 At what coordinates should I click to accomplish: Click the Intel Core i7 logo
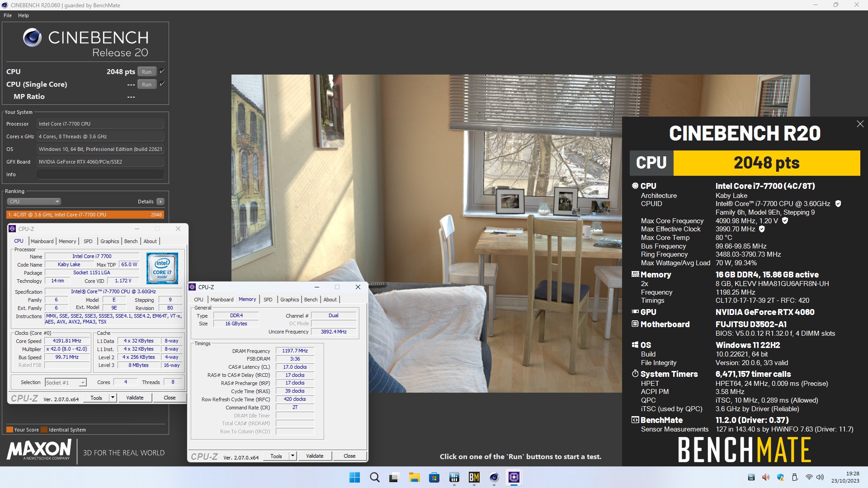(162, 268)
